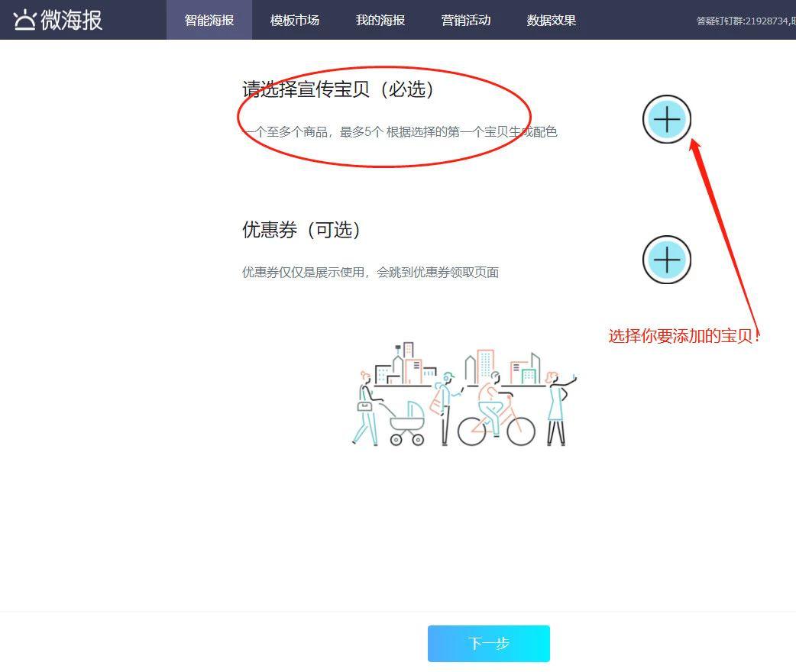Open the 我的海报 tab
This screenshot has height=672, width=796.
(x=380, y=21)
